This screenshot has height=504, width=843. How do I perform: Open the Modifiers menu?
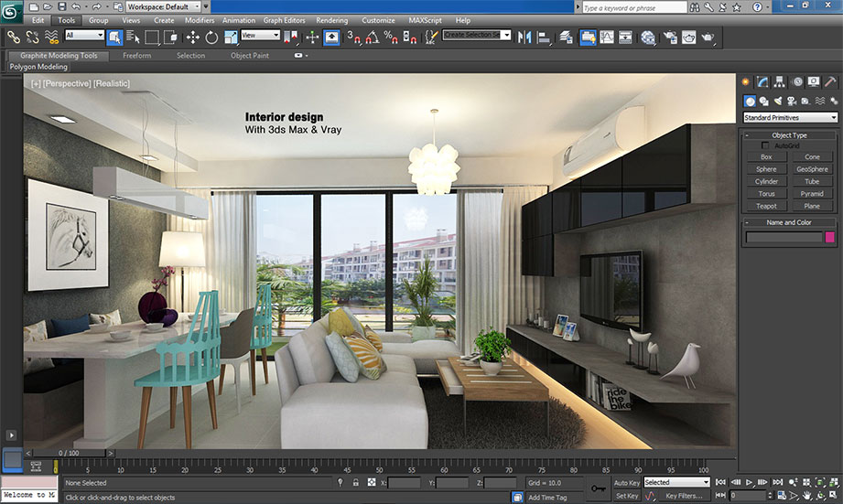click(x=200, y=20)
